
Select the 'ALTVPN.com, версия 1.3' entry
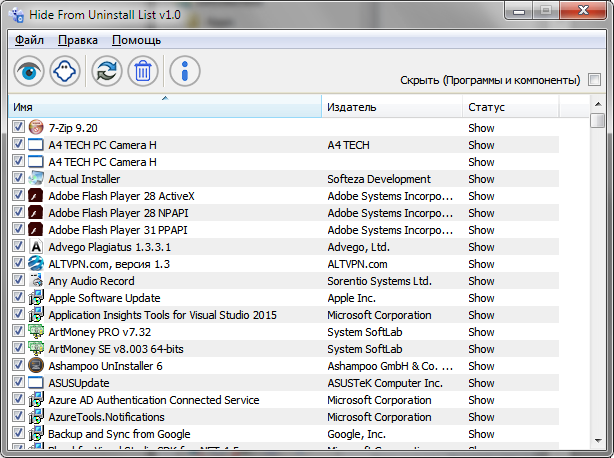coord(109,264)
